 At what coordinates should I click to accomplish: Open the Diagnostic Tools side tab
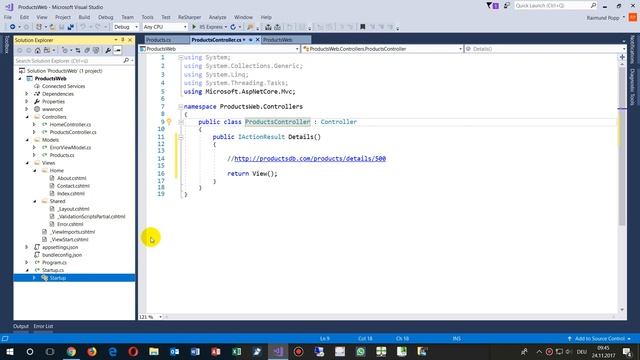pos(632,87)
